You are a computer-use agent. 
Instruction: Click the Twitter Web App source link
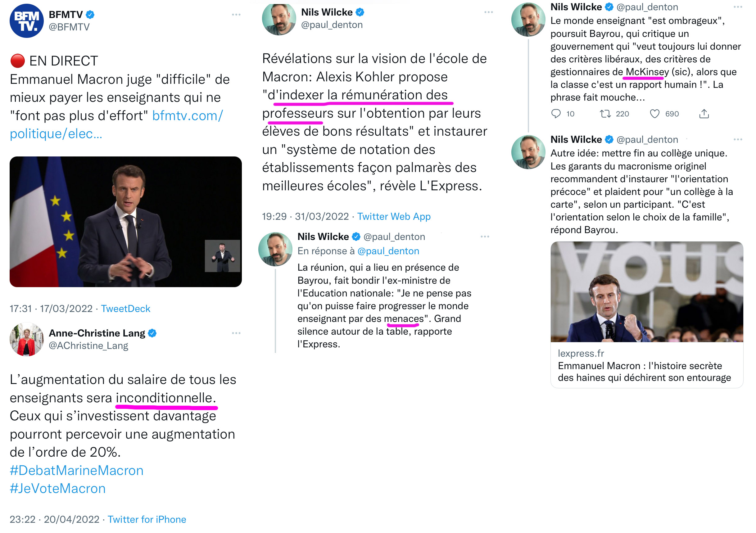394,217
